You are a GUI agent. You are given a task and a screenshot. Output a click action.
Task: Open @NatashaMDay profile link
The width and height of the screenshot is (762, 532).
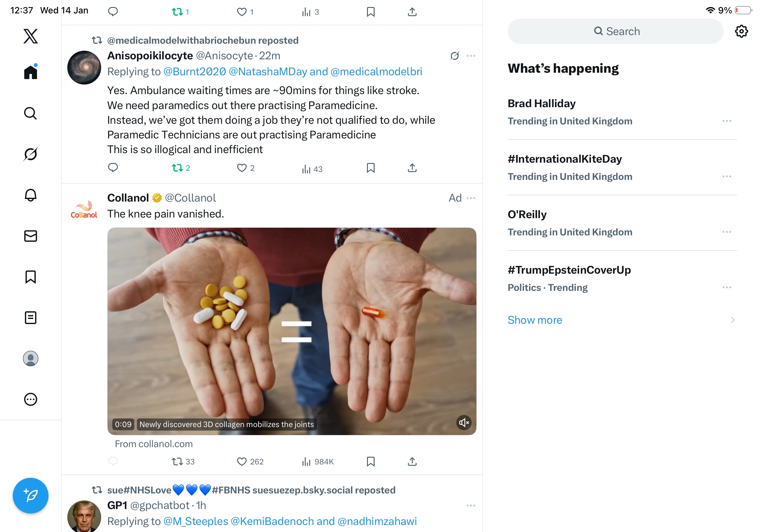point(268,72)
